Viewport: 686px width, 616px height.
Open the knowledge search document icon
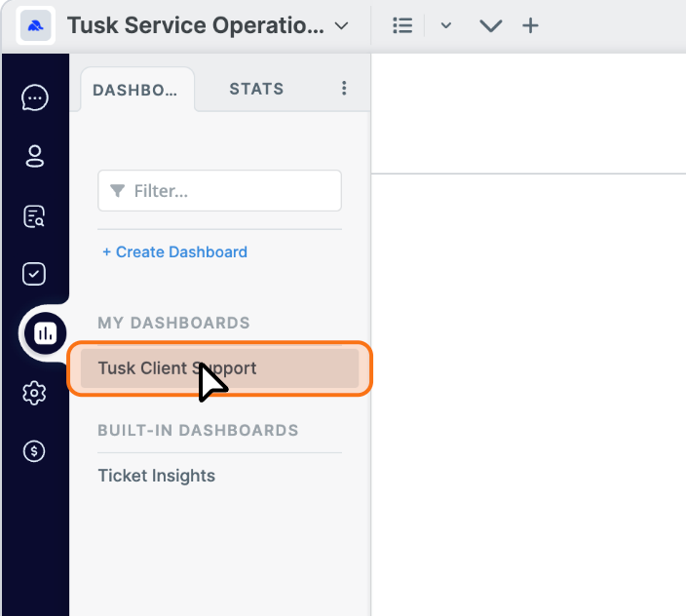(x=34, y=216)
